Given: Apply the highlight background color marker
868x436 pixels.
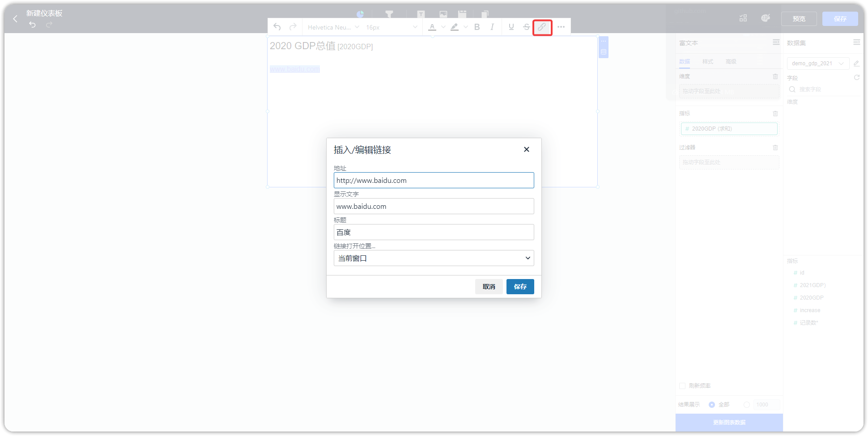Looking at the screenshot, I should (455, 27).
